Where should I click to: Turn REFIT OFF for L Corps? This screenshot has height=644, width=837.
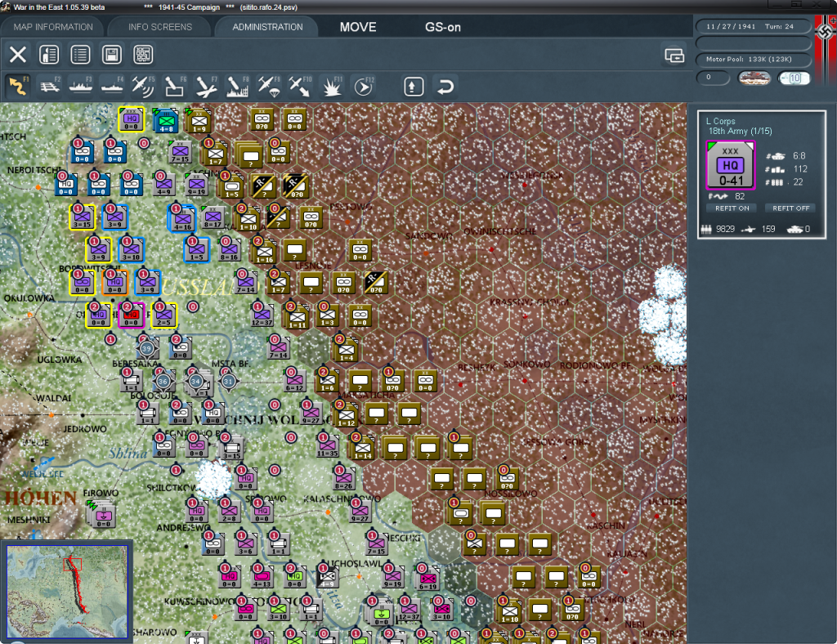(x=790, y=208)
